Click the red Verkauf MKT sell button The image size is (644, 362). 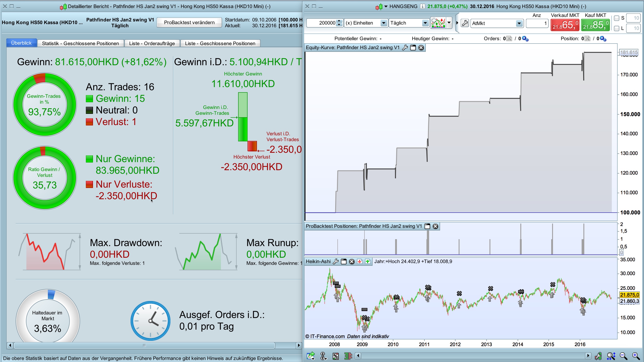coord(564,25)
